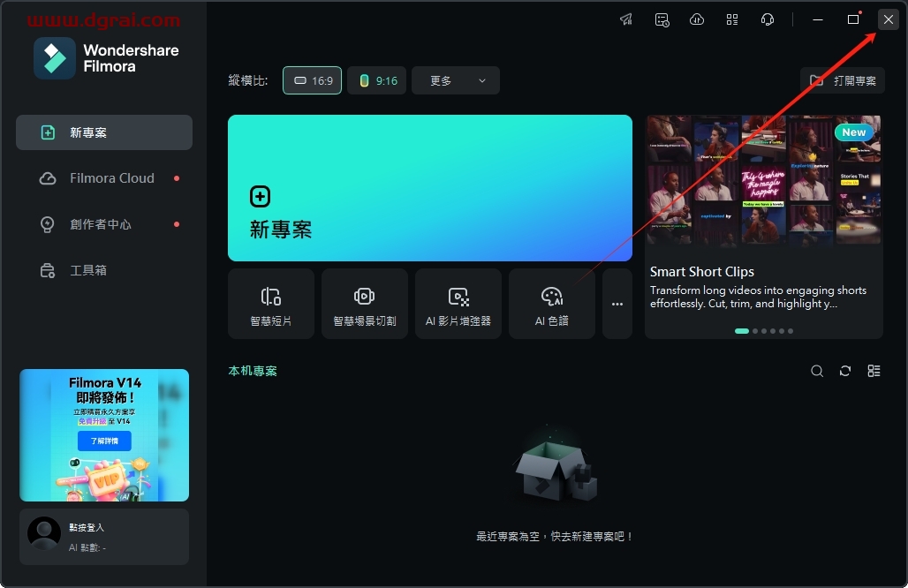Search local projects with the magnifier icon
The image size is (908, 588).
[817, 371]
